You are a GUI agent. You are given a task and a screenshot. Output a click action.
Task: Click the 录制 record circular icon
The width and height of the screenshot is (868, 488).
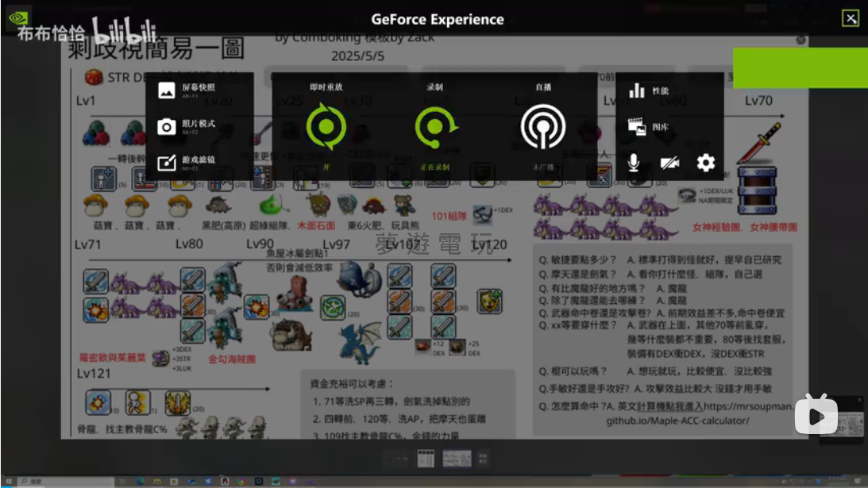tap(434, 127)
